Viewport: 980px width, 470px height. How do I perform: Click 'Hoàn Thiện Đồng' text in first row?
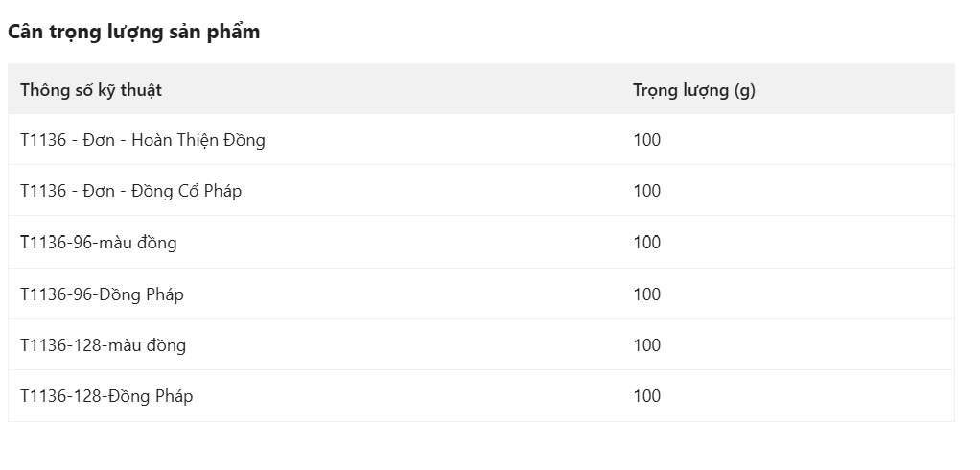coord(198,140)
